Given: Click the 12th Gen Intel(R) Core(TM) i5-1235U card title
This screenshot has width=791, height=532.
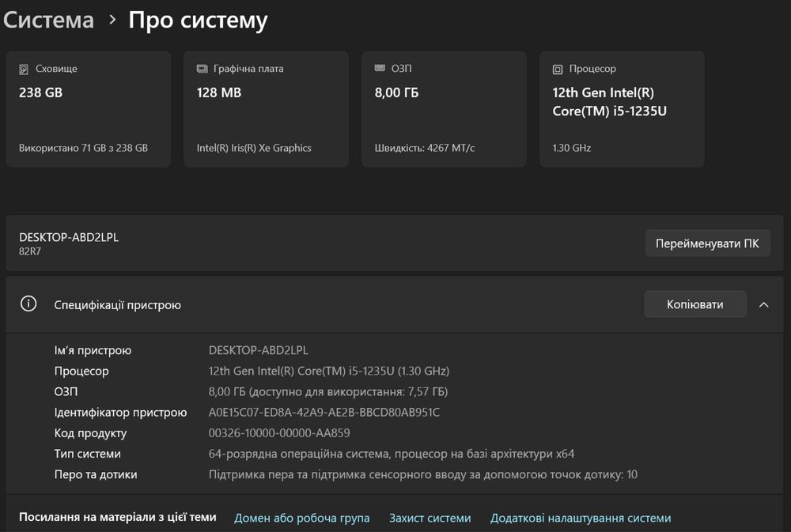Looking at the screenshot, I should [x=609, y=102].
